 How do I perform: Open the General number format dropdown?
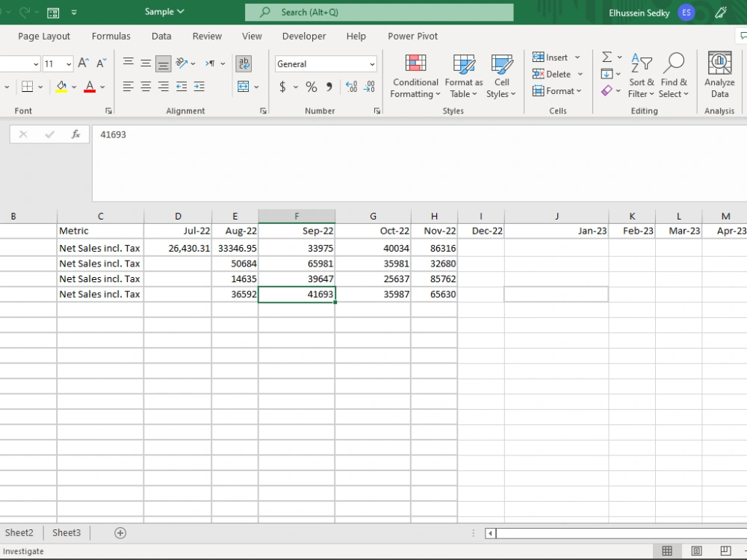[325, 63]
